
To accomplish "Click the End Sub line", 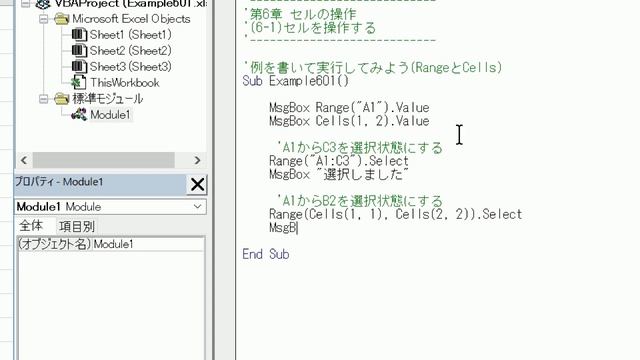I will (x=266, y=254).
